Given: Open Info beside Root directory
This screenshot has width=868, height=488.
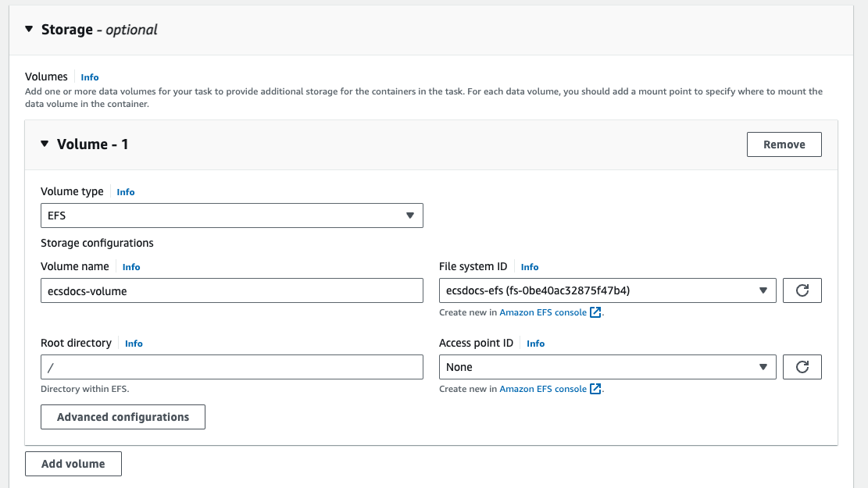Looking at the screenshot, I should (134, 344).
